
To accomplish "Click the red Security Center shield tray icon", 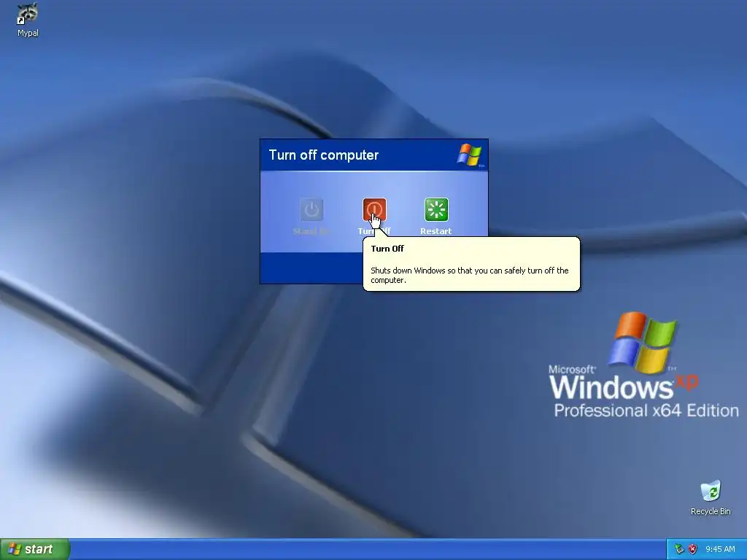I will point(693,549).
